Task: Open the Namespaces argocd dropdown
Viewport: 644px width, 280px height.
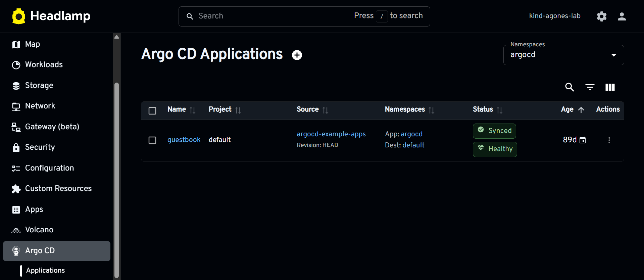Action: click(563, 55)
